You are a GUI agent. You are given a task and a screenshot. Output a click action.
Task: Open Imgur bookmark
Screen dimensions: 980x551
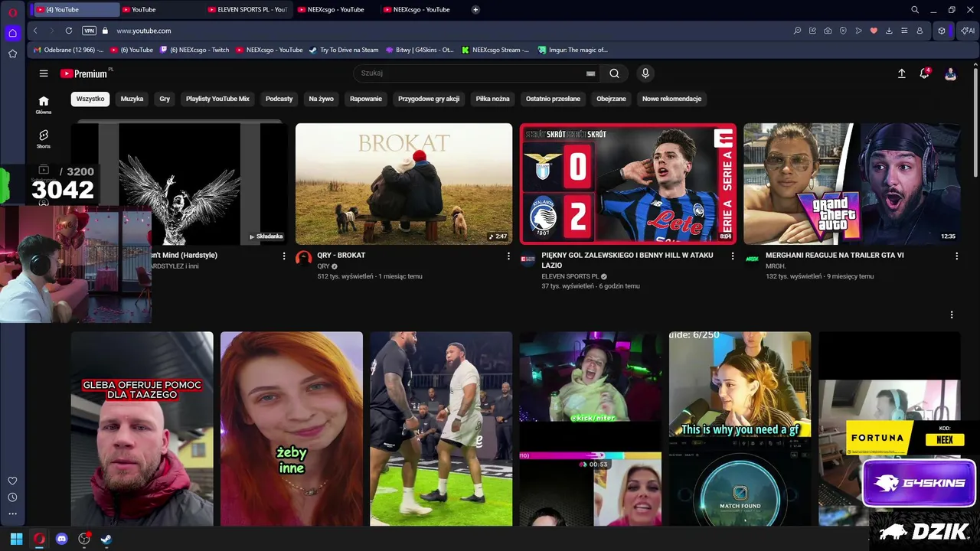[573, 50]
